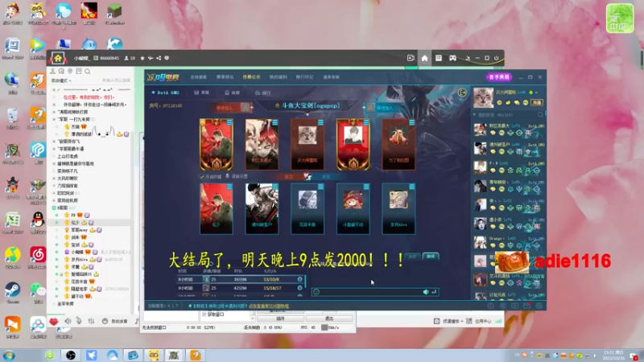Open the emoji picker in the room chat box
The width and height of the screenshot is (644, 362).
tap(316, 292)
